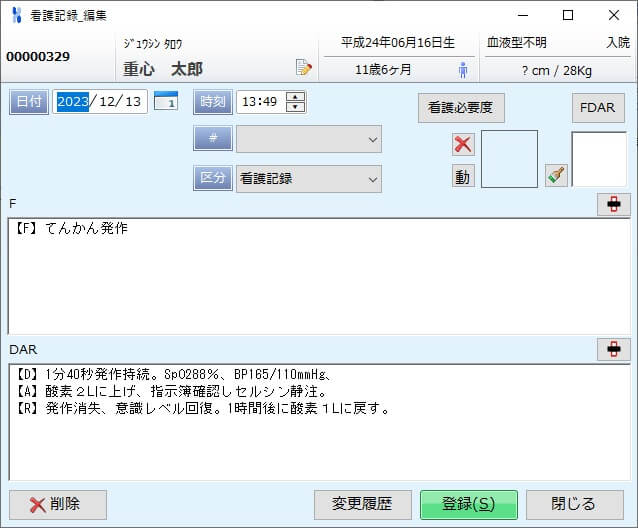Image resolution: width=638 pixels, height=528 pixels.
Task: Open the # problem number dropdown
Action: pyautogui.click(x=309, y=139)
